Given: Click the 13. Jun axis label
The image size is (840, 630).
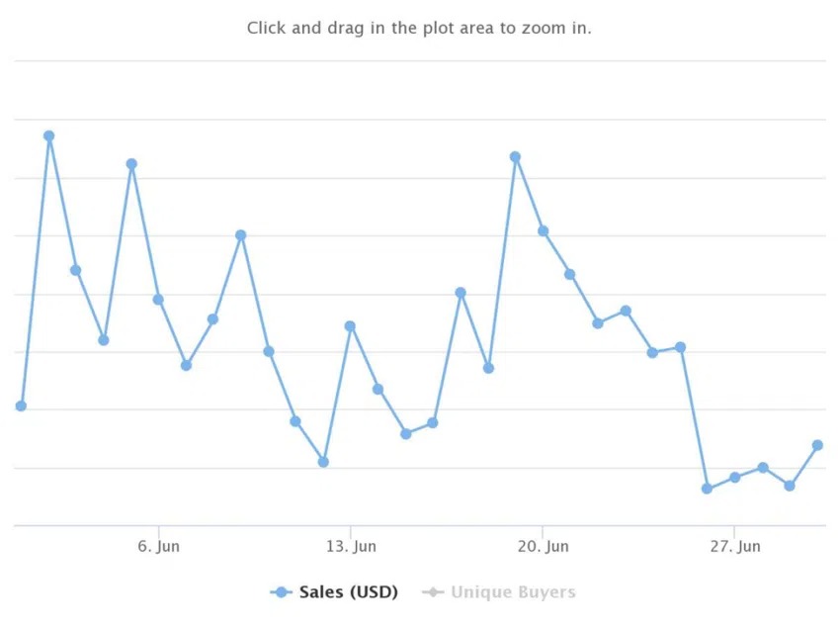Looking at the screenshot, I should [x=351, y=546].
